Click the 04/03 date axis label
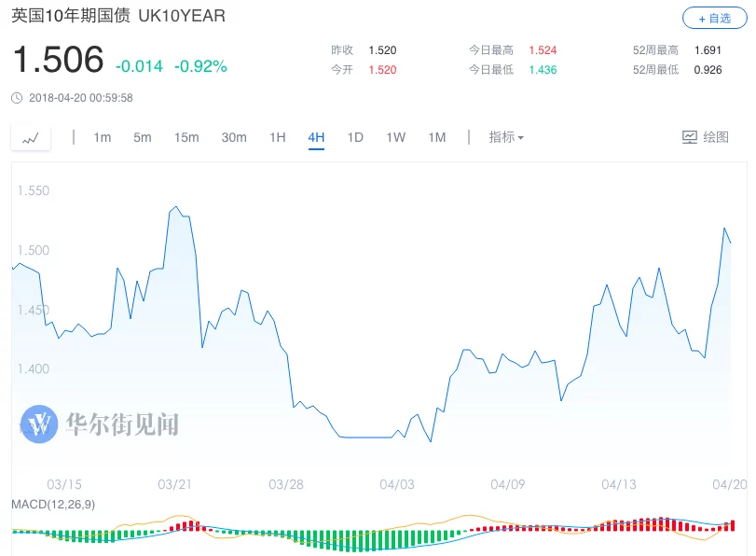 coord(397,484)
